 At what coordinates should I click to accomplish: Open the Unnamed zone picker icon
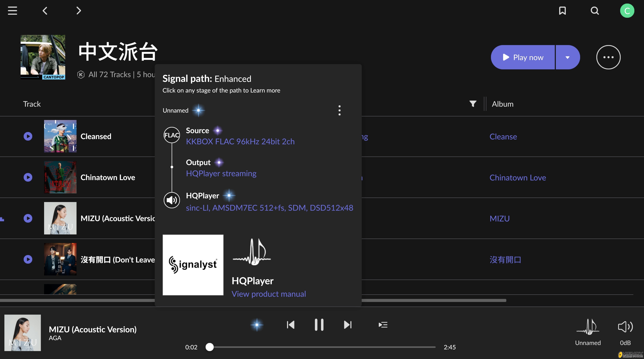coord(588,327)
